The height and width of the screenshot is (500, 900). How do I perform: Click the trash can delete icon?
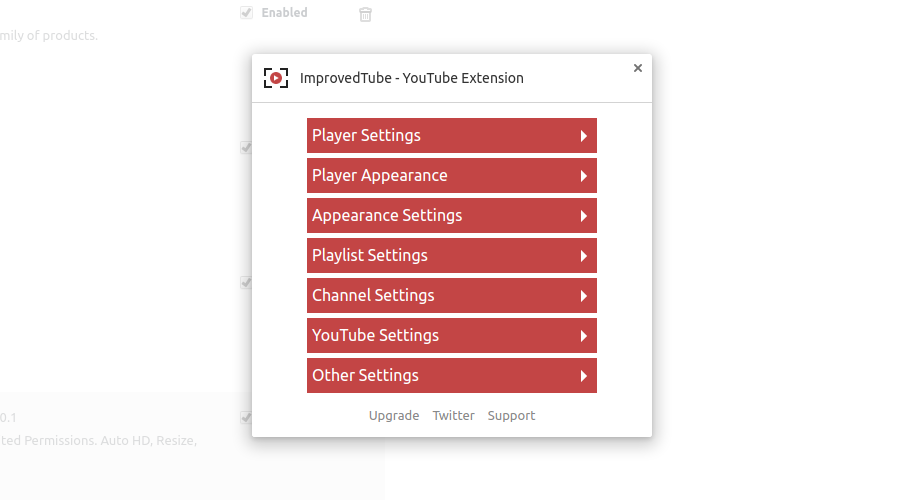point(366,14)
